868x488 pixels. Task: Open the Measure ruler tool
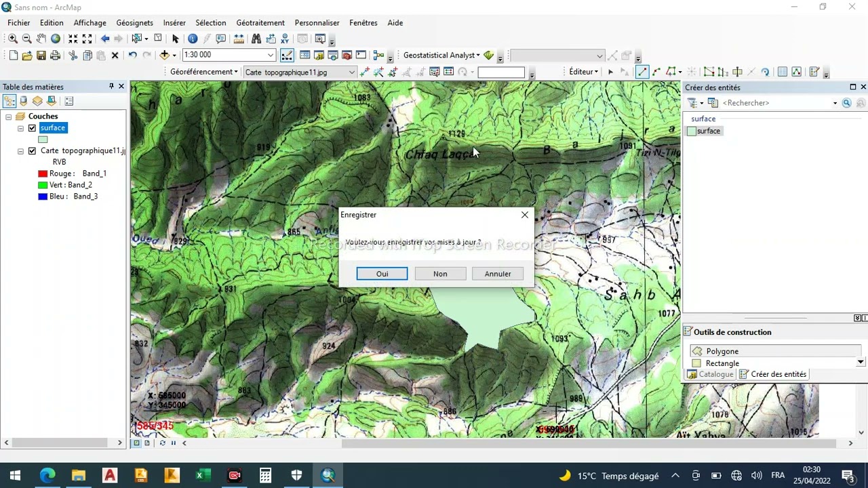(x=239, y=39)
